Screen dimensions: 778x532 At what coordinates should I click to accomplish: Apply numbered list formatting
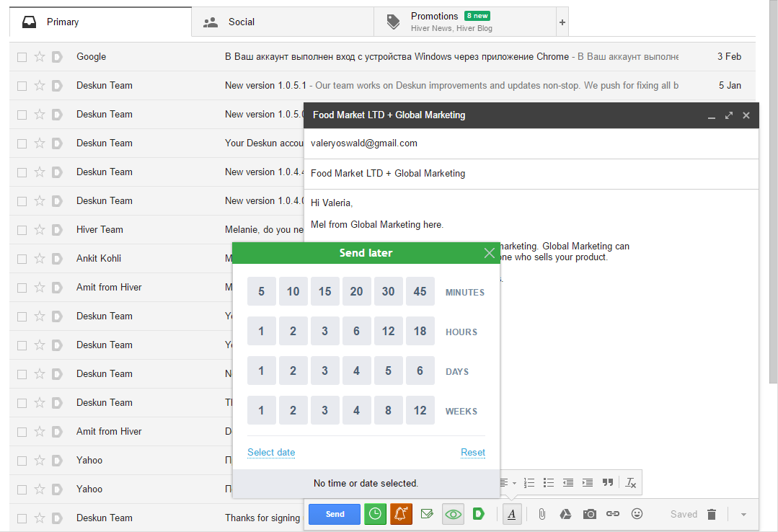pyautogui.click(x=529, y=483)
